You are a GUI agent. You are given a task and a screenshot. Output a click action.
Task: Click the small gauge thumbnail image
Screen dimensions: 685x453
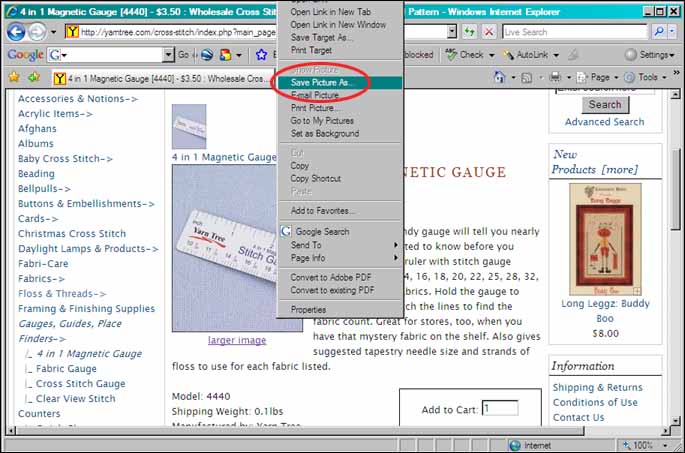pos(189,126)
